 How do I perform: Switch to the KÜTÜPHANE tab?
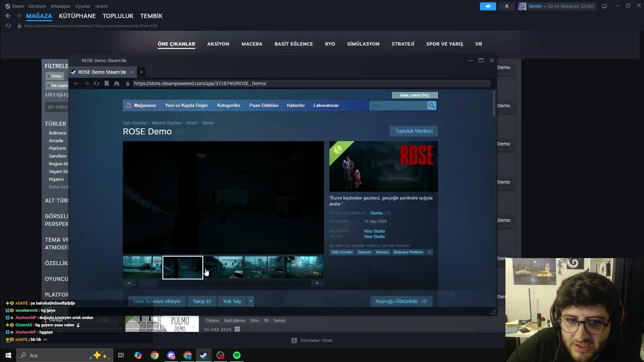pos(77,16)
